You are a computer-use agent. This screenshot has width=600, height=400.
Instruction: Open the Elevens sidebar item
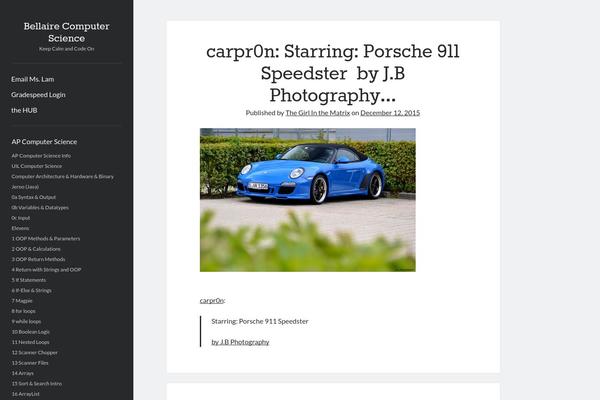(x=20, y=228)
